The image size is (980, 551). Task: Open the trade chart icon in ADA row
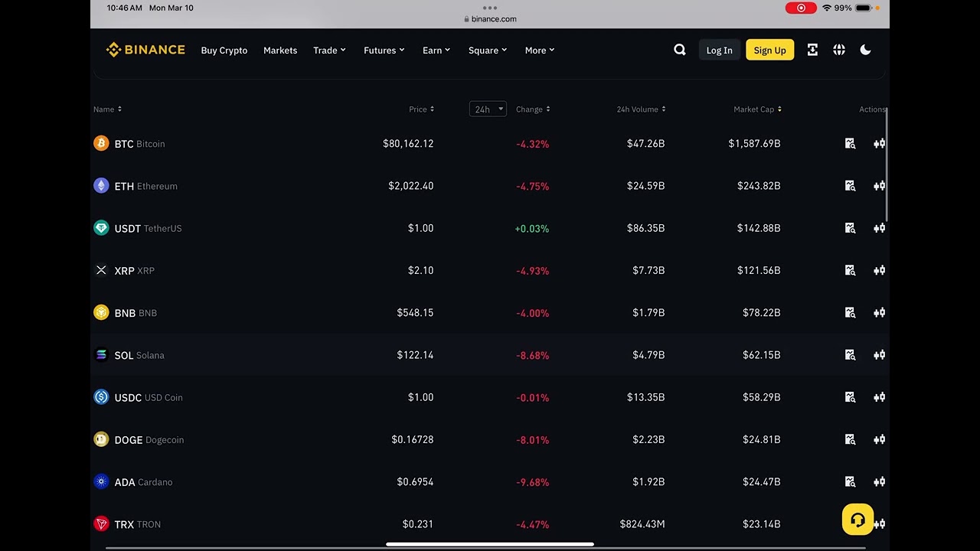pos(880,482)
